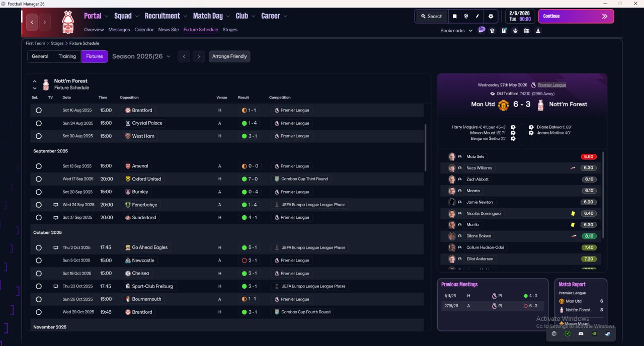
Task: Open the Overview subtab
Action: pos(94,30)
